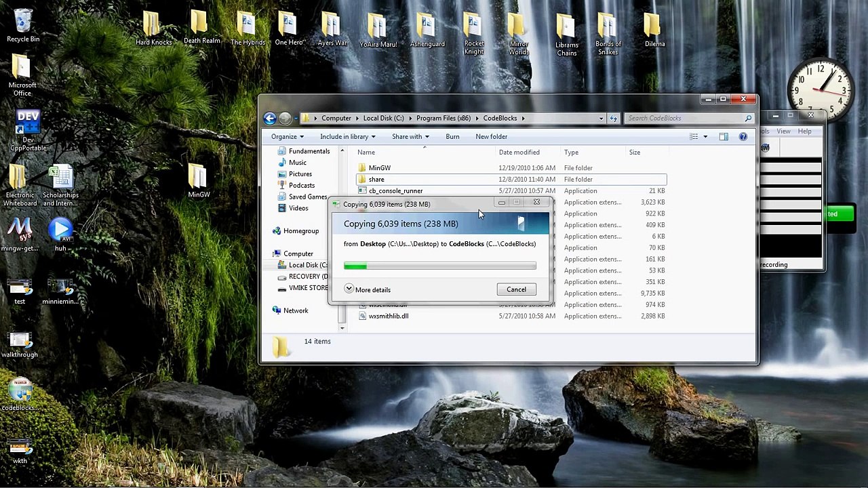This screenshot has width=868, height=488.
Task: Open the YoAira Maru desktop folder
Action: 378,30
